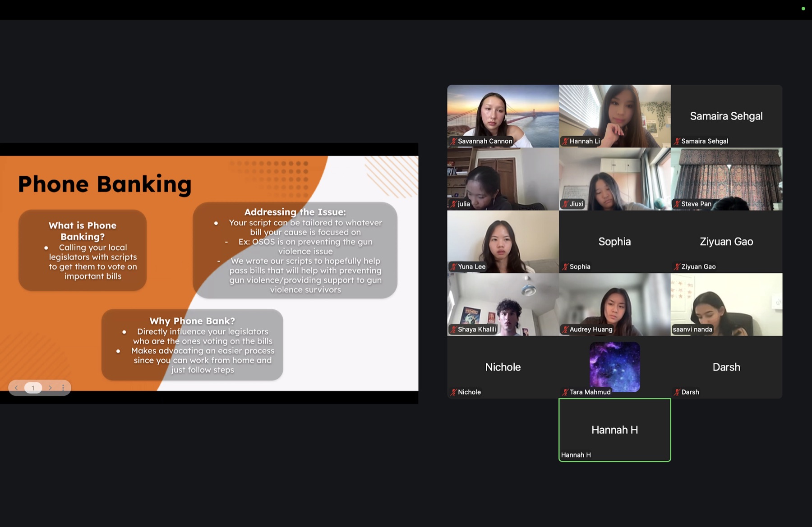Click julia's muted mic icon
The width and height of the screenshot is (812, 527).
point(453,204)
